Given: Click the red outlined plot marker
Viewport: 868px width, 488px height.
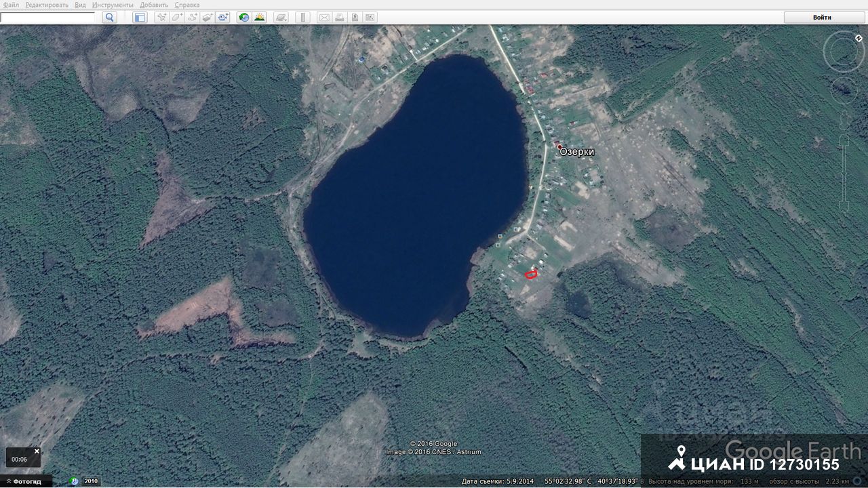Looking at the screenshot, I should pos(531,274).
